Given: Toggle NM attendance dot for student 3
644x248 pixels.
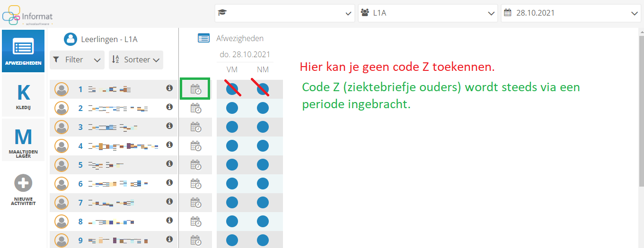Looking at the screenshot, I should click(263, 127).
